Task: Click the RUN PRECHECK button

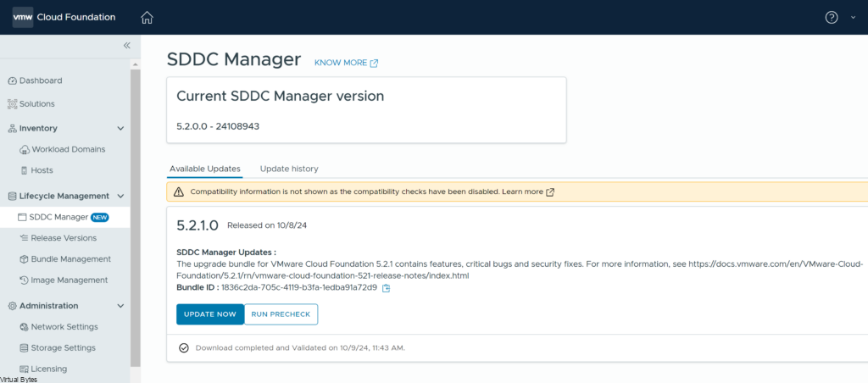Action: click(281, 314)
